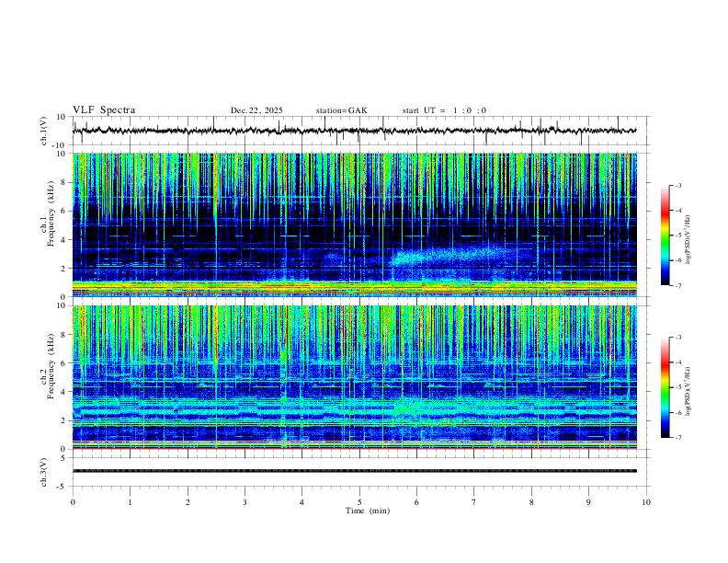Click the ch.2 "Frequency (kHz)" axis label
The height and width of the screenshot is (563, 728).
(x=51, y=366)
